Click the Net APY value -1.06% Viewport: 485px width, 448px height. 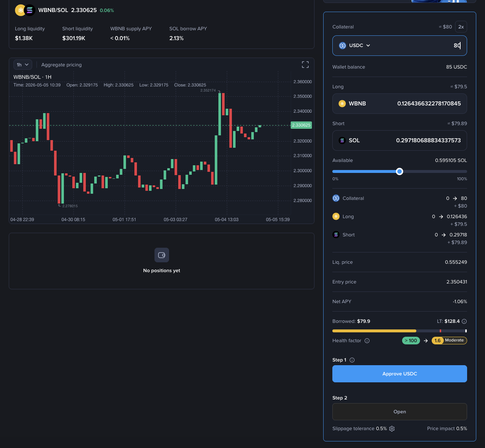click(x=460, y=302)
